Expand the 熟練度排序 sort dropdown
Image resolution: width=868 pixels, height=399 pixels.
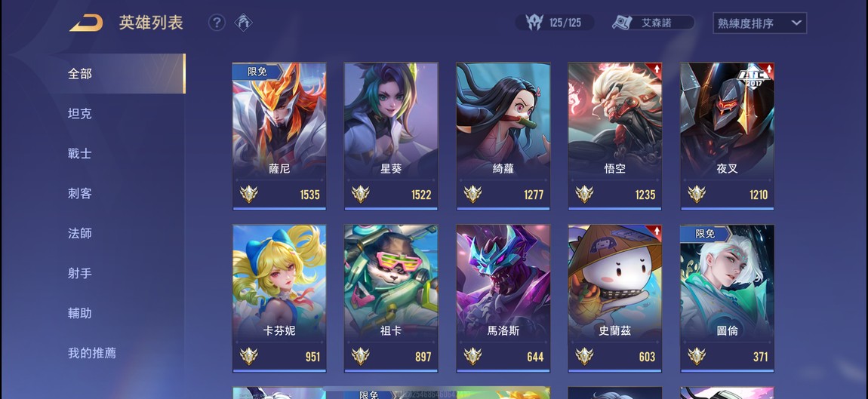tap(759, 23)
